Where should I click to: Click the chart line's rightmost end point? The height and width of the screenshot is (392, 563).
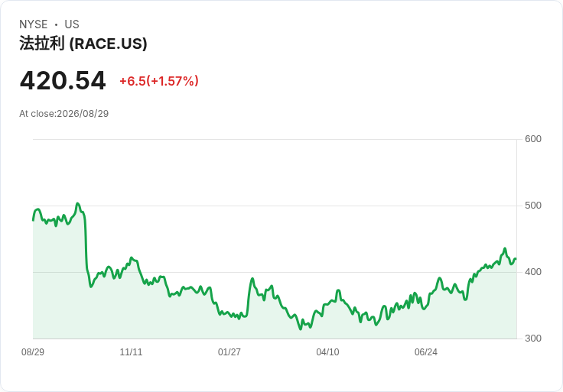coord(516,259)
